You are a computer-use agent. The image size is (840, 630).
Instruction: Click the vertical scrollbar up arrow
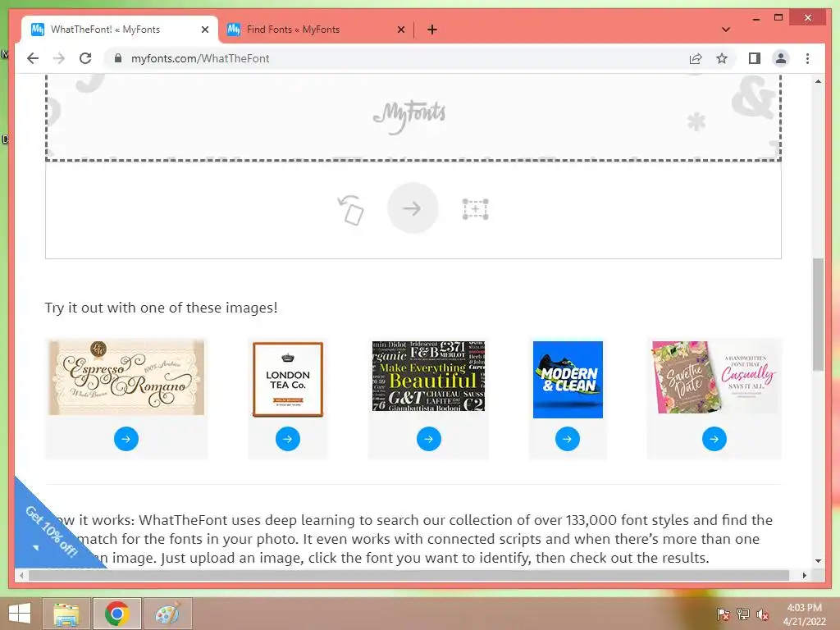tap(818, 81)
